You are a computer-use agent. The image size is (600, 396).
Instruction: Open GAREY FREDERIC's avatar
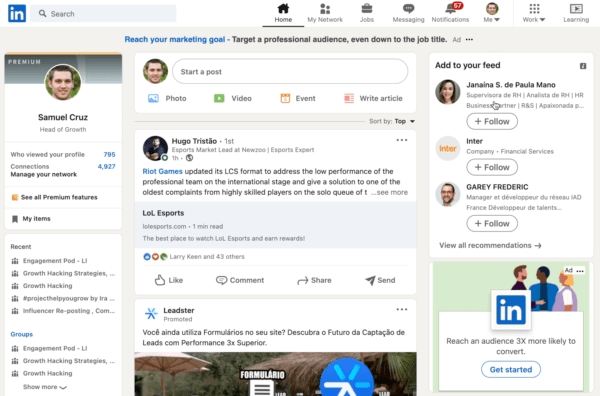click(x=448, y=194)
